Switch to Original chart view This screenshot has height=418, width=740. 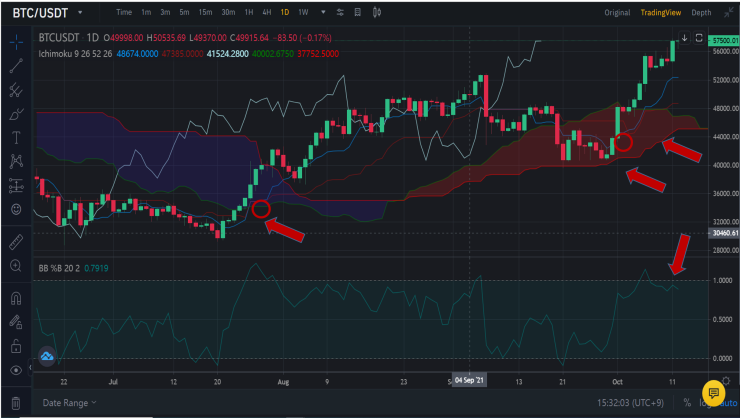coord(617,13)
